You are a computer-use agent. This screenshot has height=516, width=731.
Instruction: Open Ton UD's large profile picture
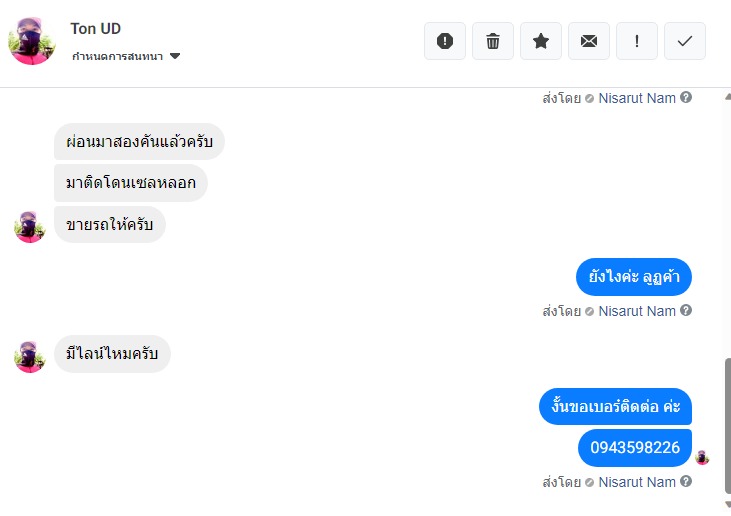(x=32, y=41)
